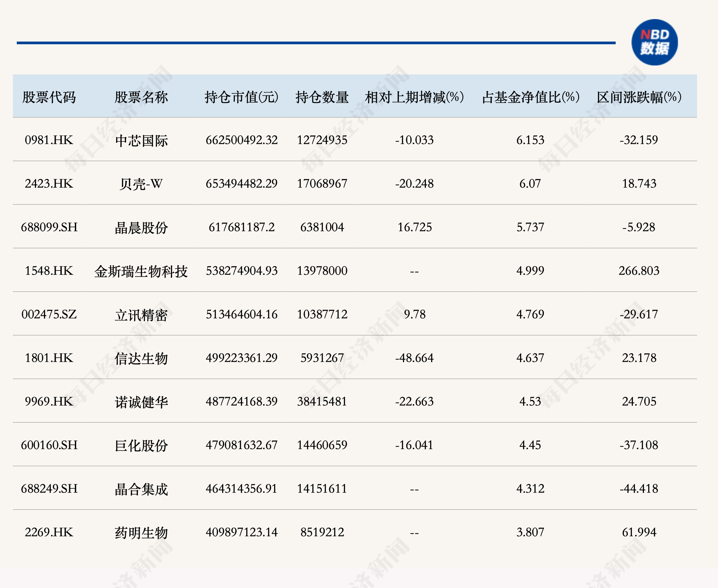
Task: Click the 相对上期增减(%) column header
Action: [414, 97]
